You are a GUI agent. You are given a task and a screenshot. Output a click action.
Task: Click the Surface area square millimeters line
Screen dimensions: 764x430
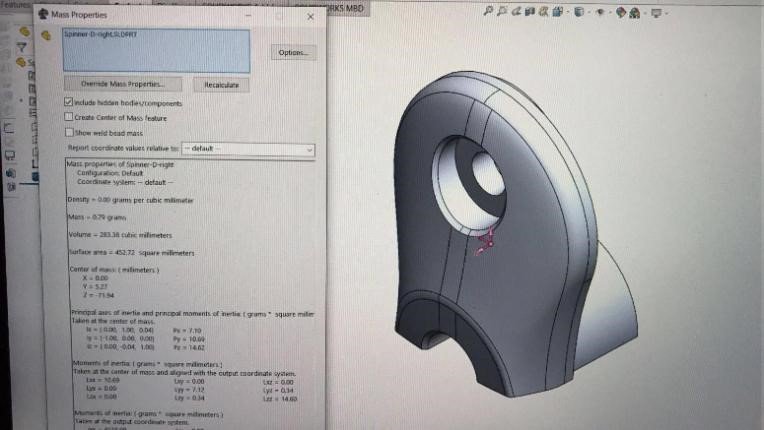coord(132,252)
